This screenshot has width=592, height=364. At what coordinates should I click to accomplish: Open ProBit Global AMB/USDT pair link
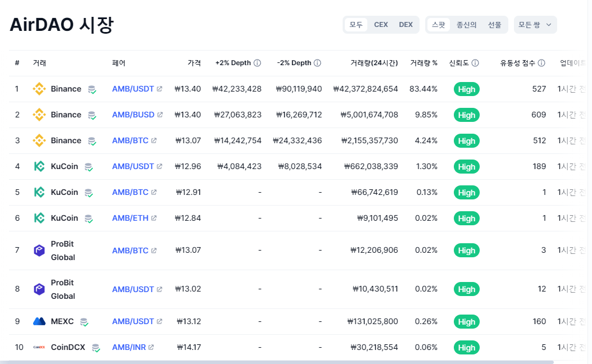click(x=133, y=289)
